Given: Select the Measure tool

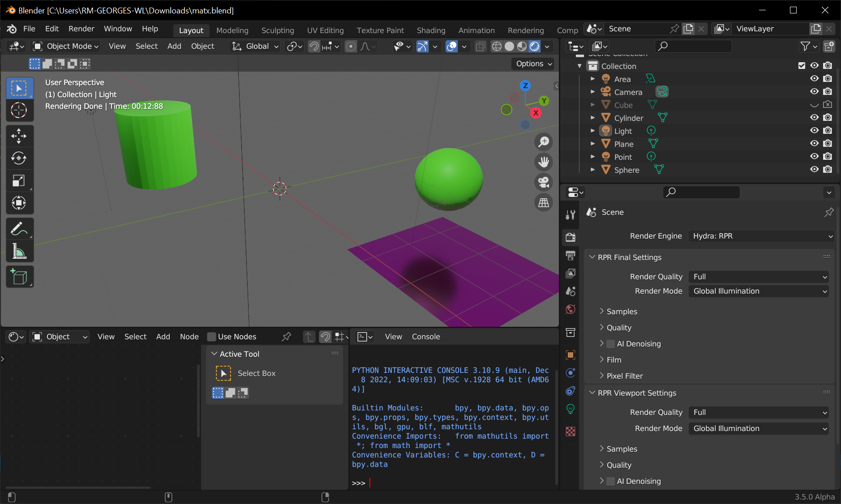Looking at the screenshot, I should 19,251.
